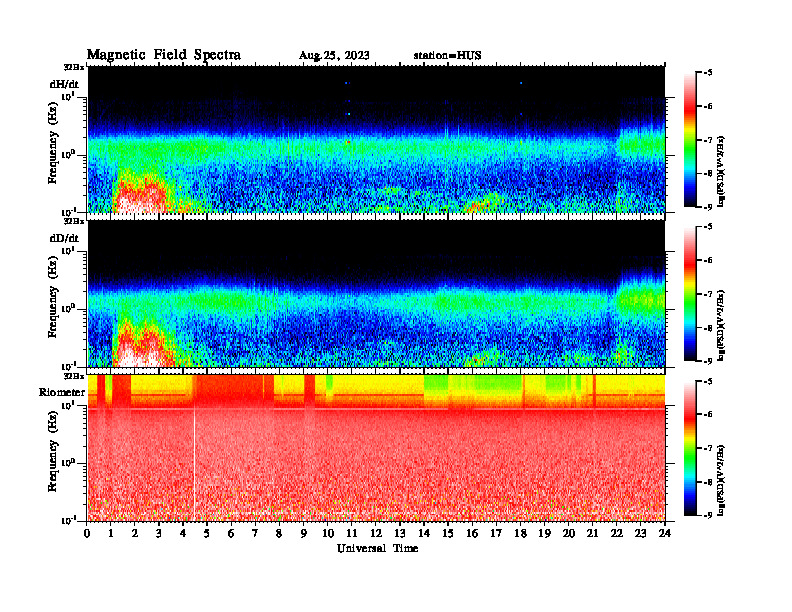Click the white vertical line in Riometer panel
Viewport: 792px width, 612px height.
pos(194,465)
